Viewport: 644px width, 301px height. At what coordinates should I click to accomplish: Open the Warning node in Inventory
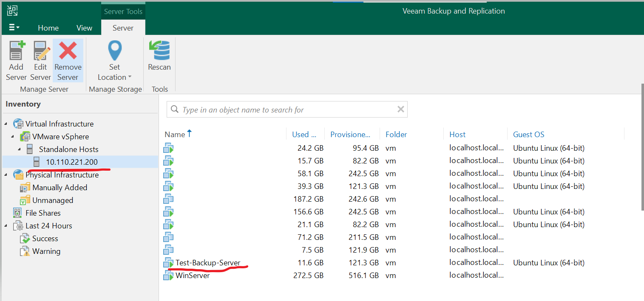[25, 251]
